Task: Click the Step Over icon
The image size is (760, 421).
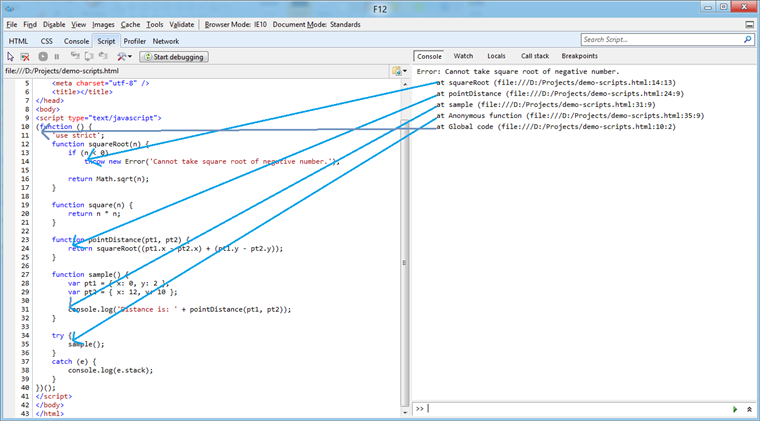Action: click(x=88, y=57)
